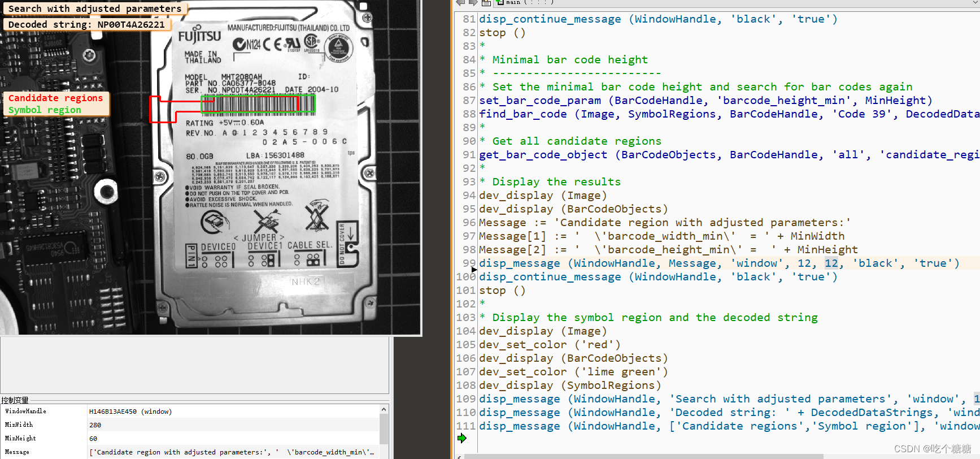Click the barcode in the graphics window

258,104
